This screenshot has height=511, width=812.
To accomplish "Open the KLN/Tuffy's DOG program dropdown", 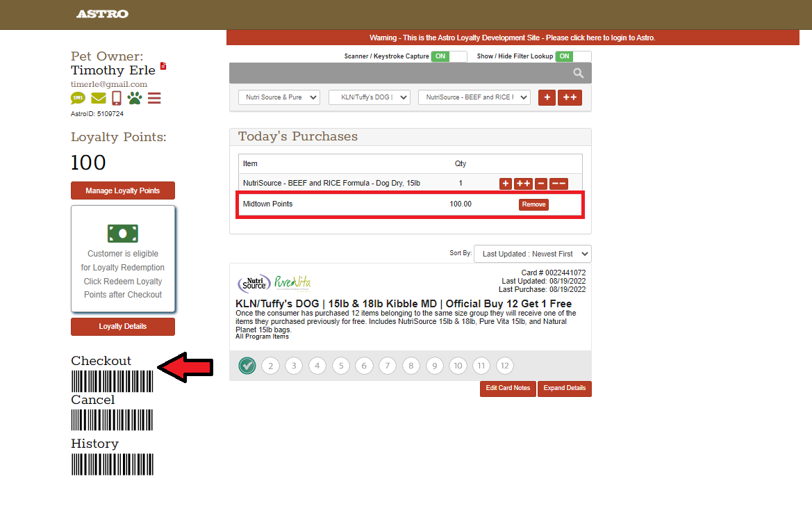I will tap(369, 97).
